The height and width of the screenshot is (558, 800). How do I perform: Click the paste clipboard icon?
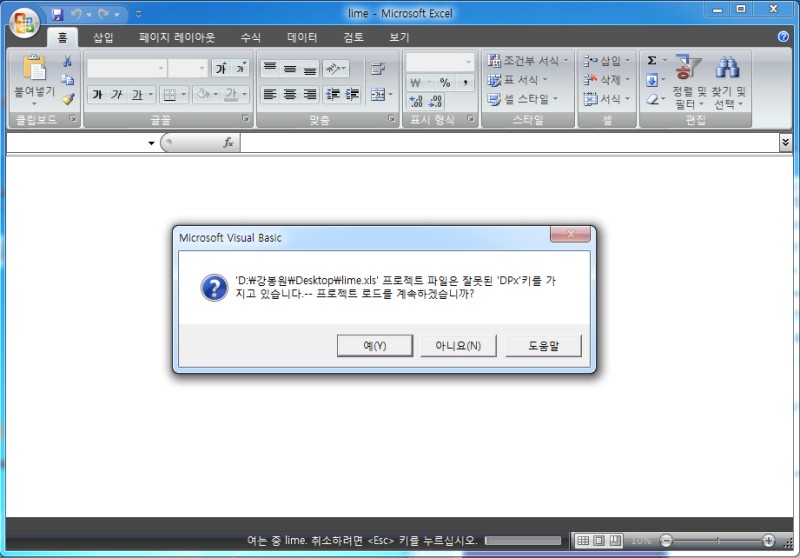coord(34,68)
